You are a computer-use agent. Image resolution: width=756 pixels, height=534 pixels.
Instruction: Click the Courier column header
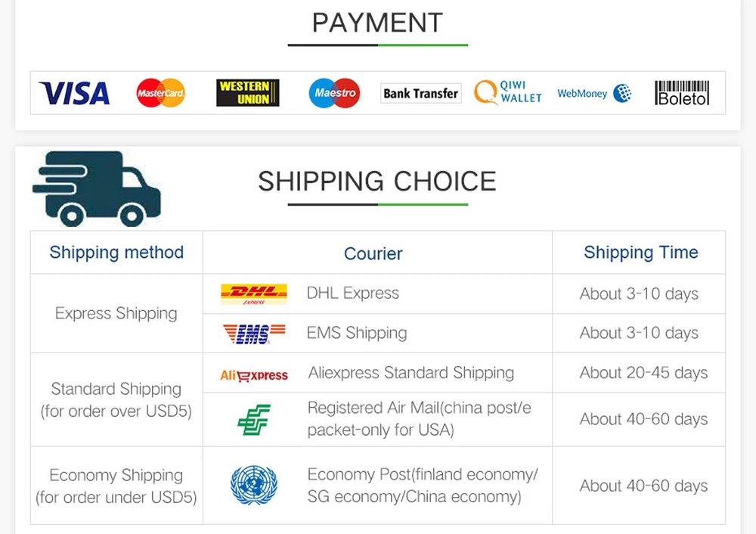point(373,253)
